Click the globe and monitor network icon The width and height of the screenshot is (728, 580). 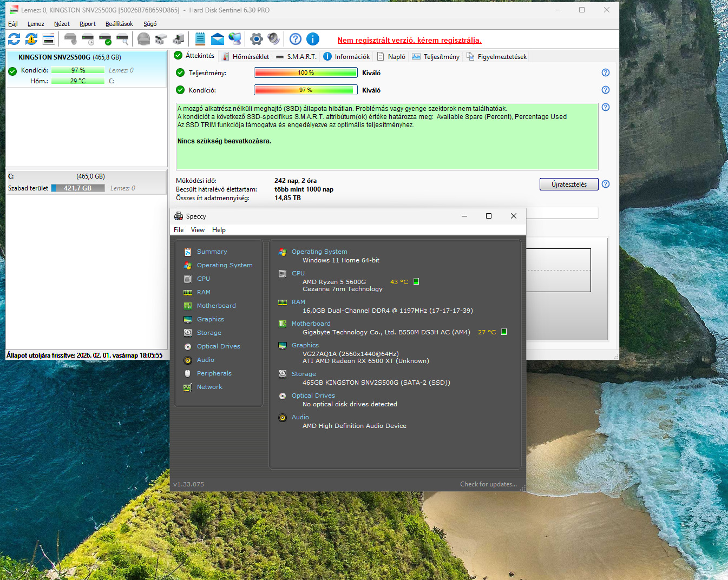pos(235,39)
